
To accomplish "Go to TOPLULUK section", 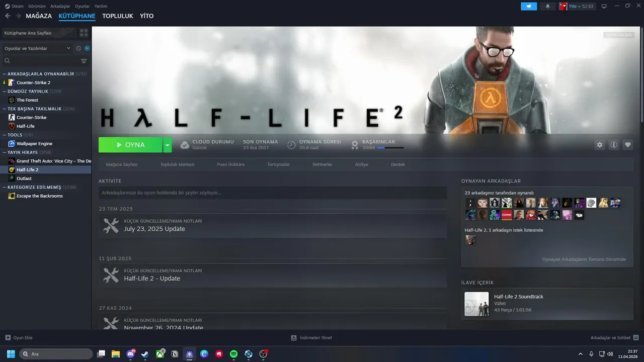I will click(118, 16).
